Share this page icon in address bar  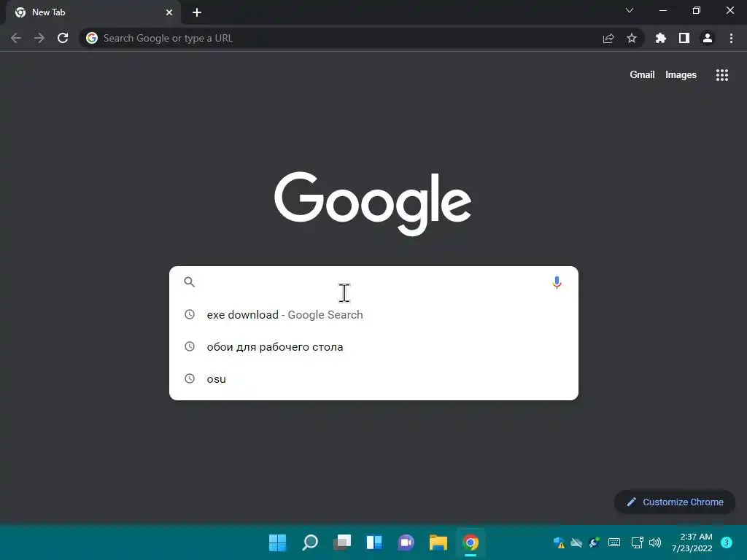click(x=608, y=38)
